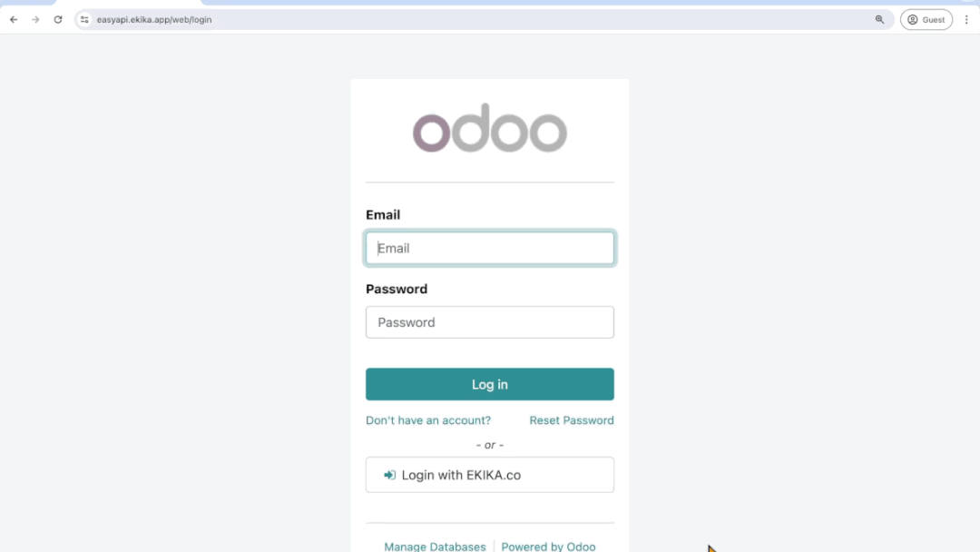
Task: Click the browser back arrow
Action: click(14, 19)
